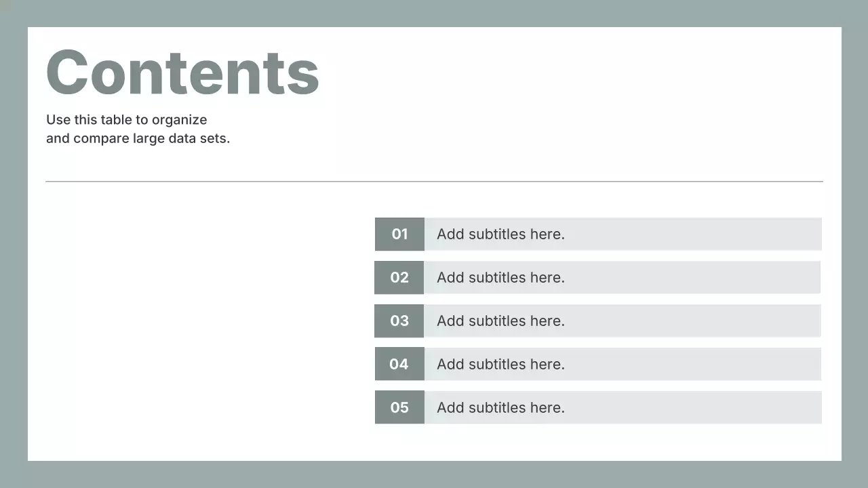868x488 pixels.
Task: Select the horizontal divider line under the heading
Action: (x=434, y=182)
